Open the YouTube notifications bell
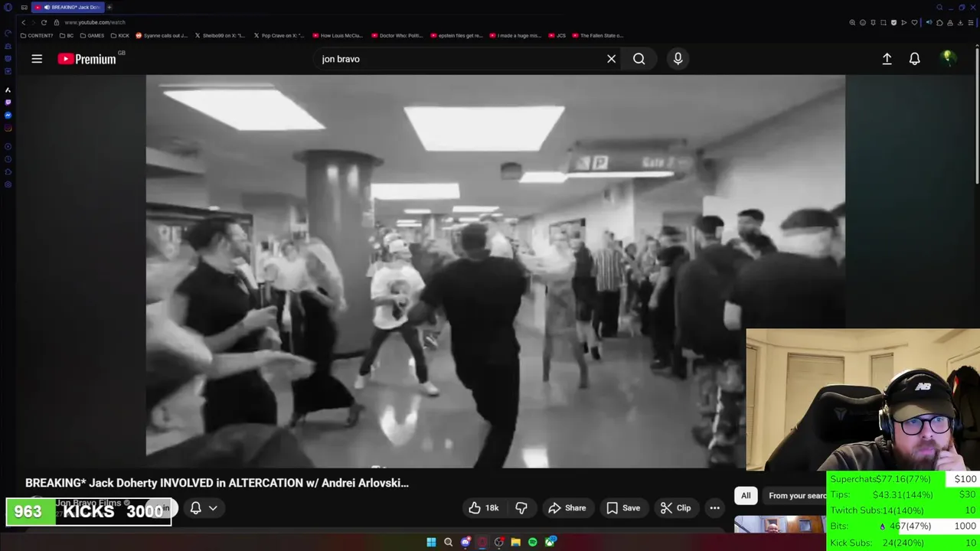The width and height of the screenshot is (980, 551). 914,59
